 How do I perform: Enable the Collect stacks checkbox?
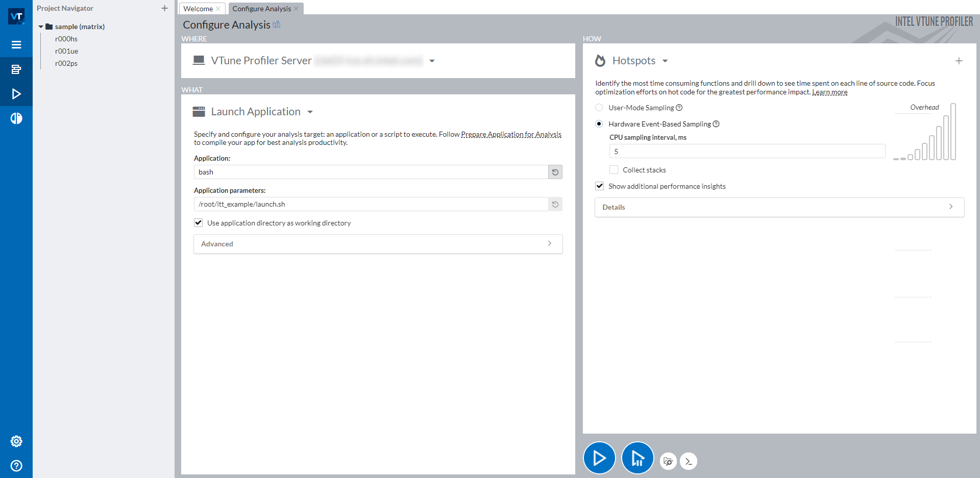coord(614,170)
